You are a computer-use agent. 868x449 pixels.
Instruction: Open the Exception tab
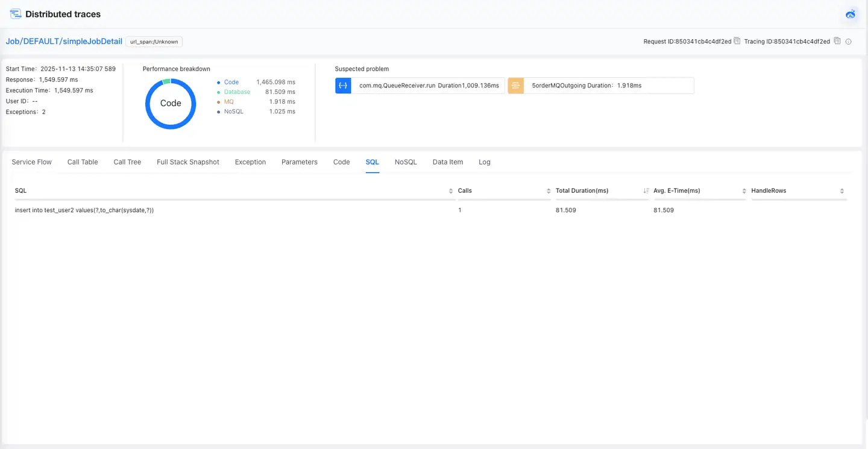250,162
